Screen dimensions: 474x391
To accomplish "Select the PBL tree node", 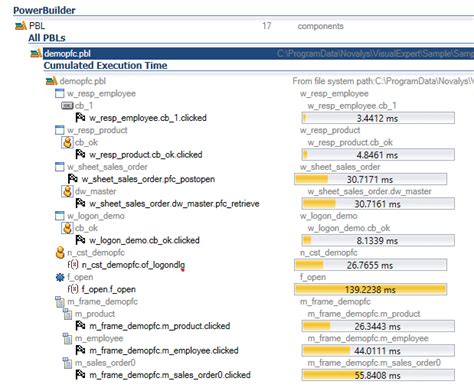I will pos(37,26).
